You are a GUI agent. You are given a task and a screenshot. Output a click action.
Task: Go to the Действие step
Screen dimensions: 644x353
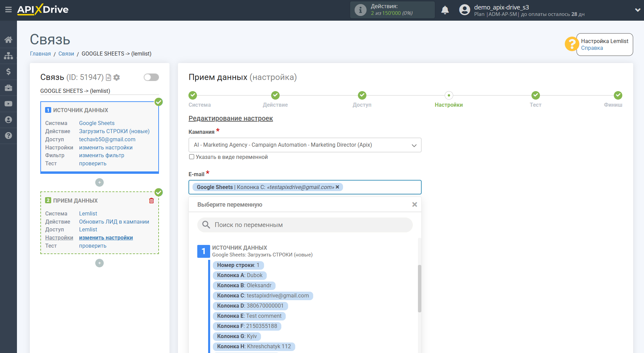point(275,95)
